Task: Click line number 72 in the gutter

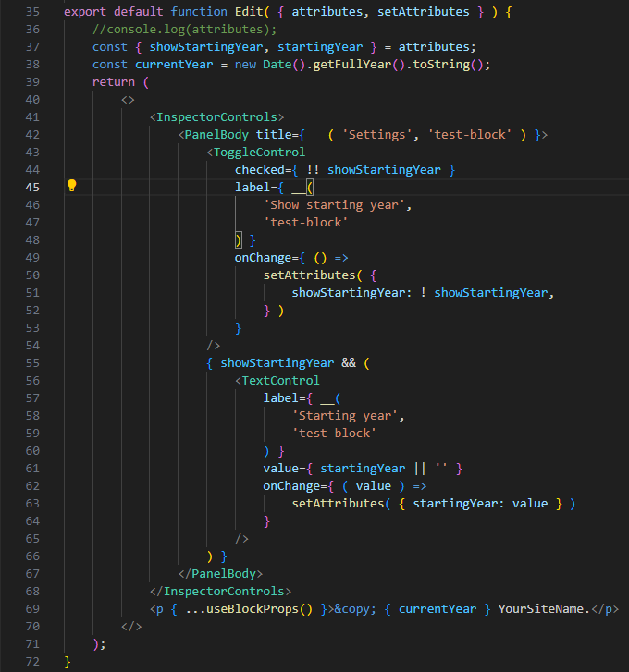Action: pyautogui.click(x=32, y=661)
